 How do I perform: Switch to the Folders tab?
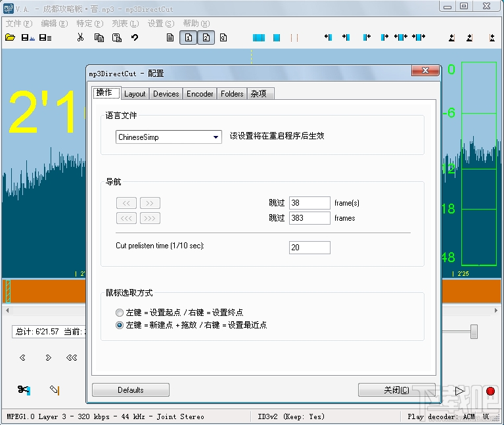pyautogui.click(x=232, y=94)
